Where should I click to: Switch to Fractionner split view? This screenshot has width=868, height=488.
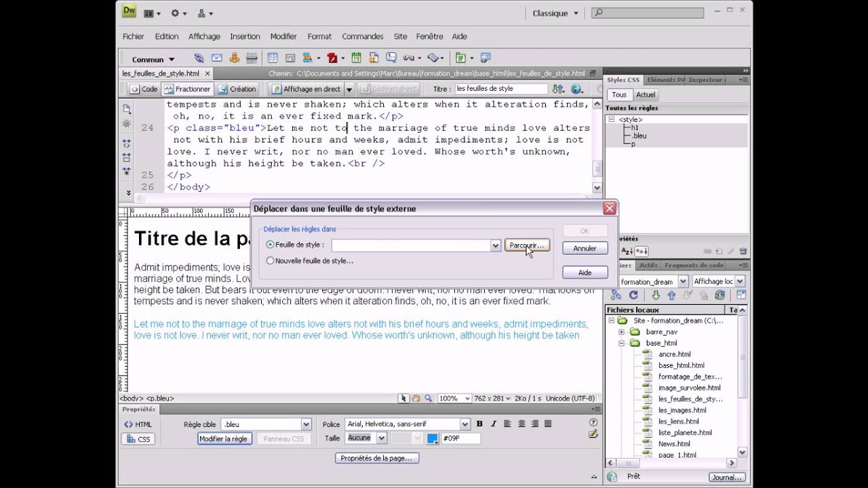[x=188, y=89]
